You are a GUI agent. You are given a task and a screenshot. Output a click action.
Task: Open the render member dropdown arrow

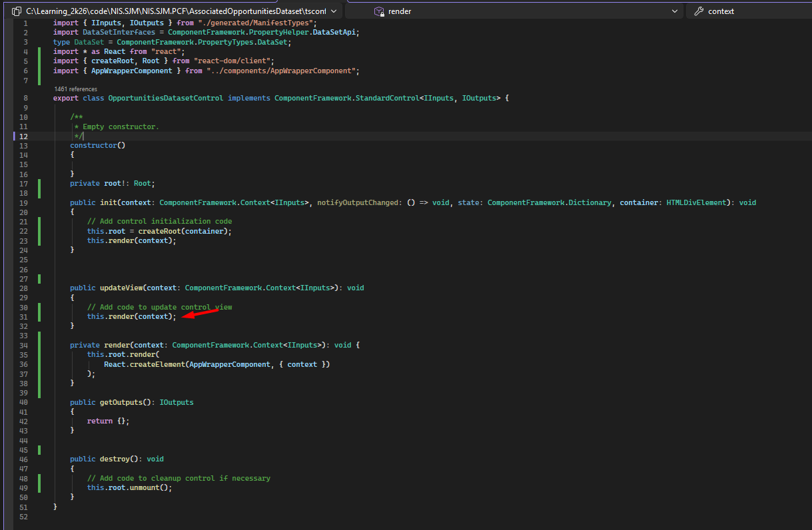(675, 11)
